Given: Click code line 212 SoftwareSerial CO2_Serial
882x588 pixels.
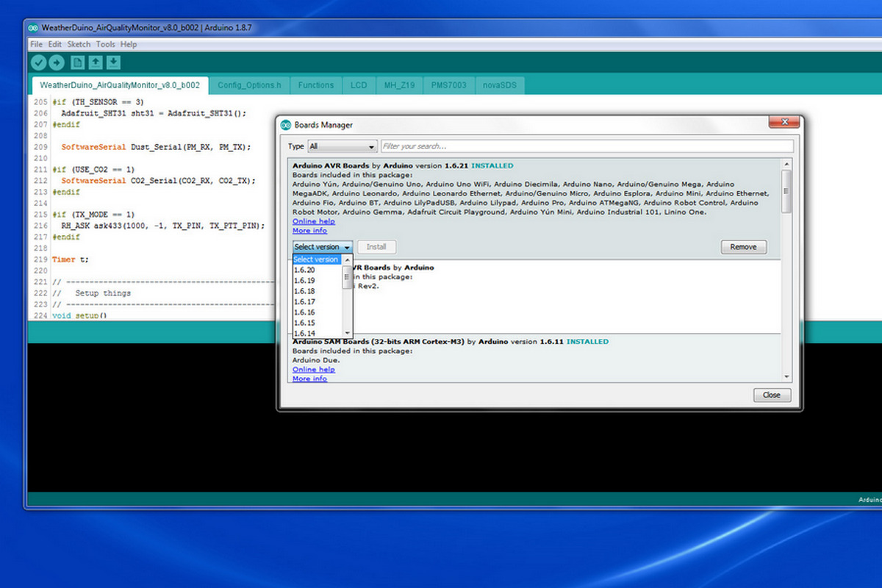Looking at the screenshot, I should tap(158, 181).
